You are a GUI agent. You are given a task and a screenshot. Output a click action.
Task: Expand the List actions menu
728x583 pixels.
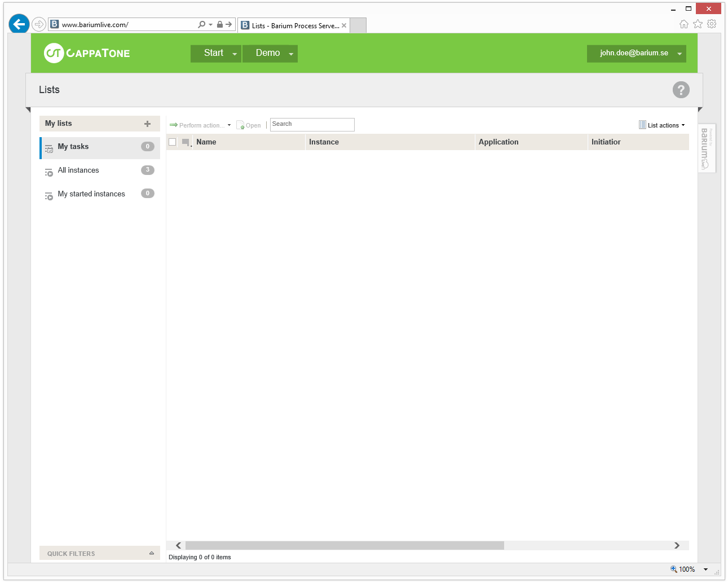[662, 125]
